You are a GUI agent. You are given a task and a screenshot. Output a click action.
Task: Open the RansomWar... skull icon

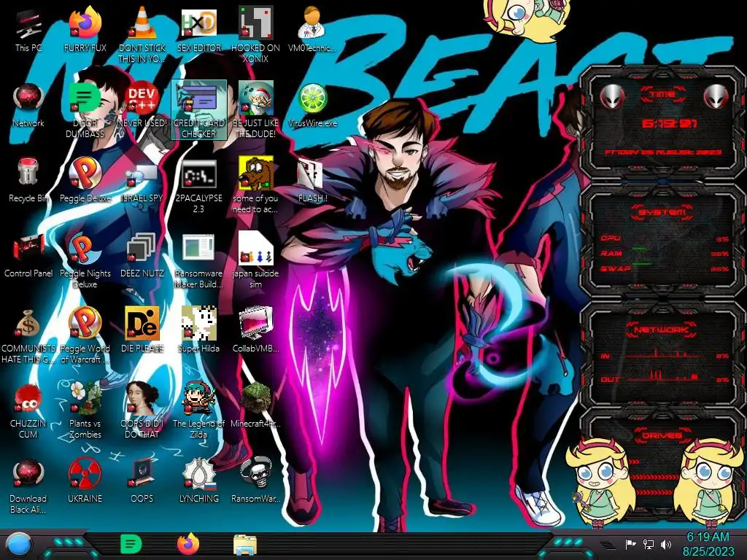pyautogui.click(x=255, y=481)
